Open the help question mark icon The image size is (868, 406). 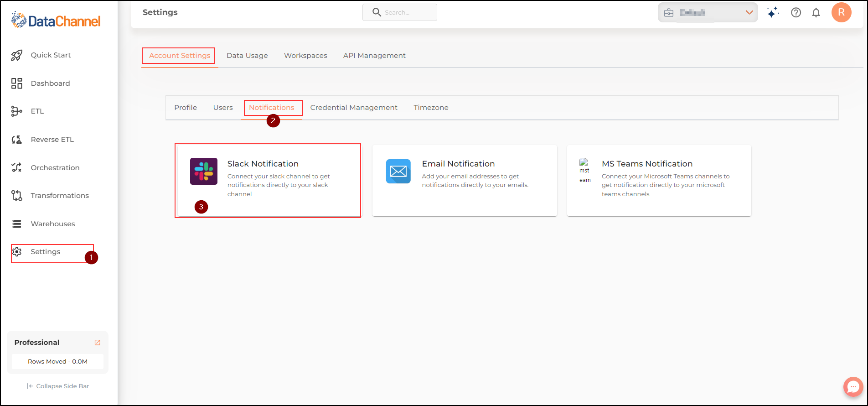(x=796, y=13)
